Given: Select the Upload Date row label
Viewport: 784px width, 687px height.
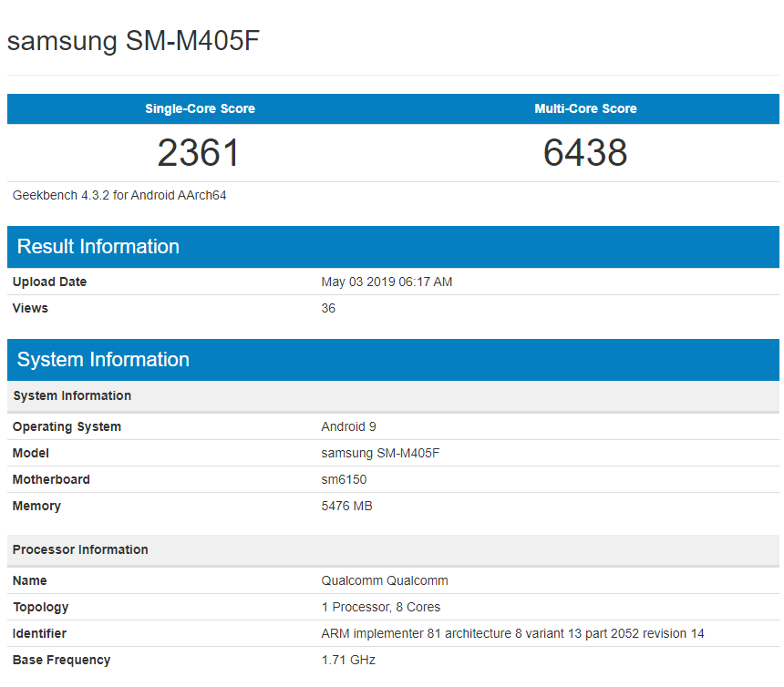Looking at the screenshot, I should point(50,282).
